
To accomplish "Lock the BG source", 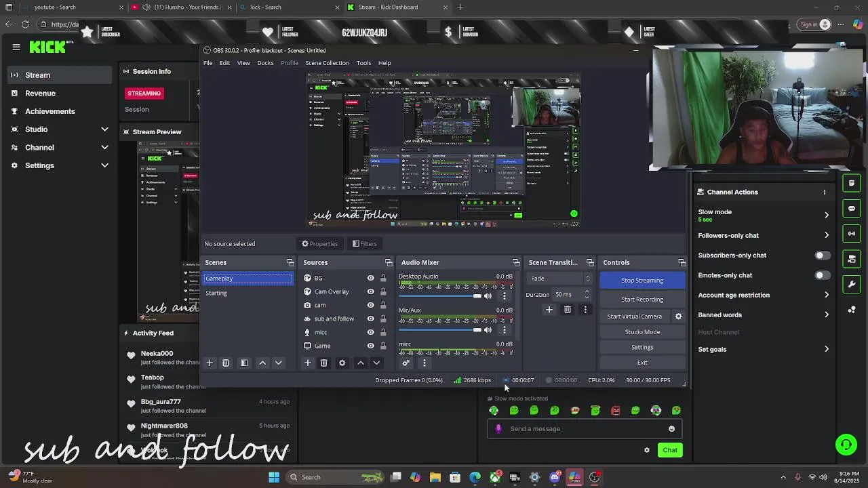I will point(383,278).
